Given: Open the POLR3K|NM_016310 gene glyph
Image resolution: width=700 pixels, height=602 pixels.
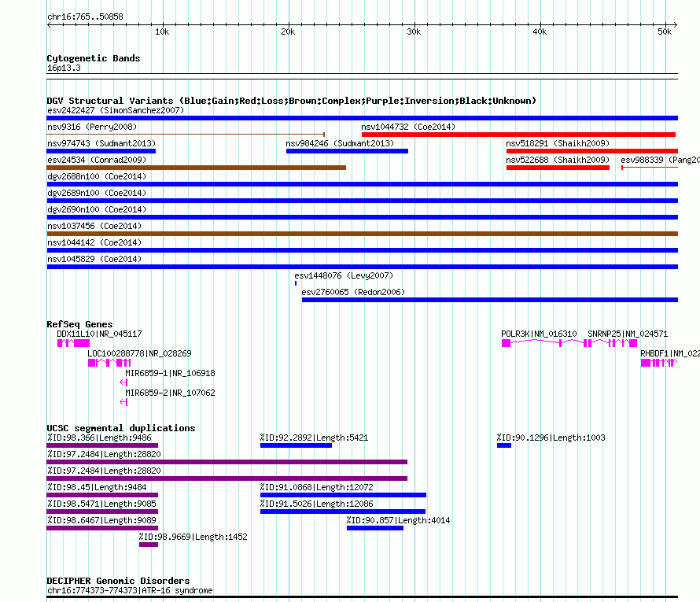Looking at the screenshot, I should coord(543,343).
